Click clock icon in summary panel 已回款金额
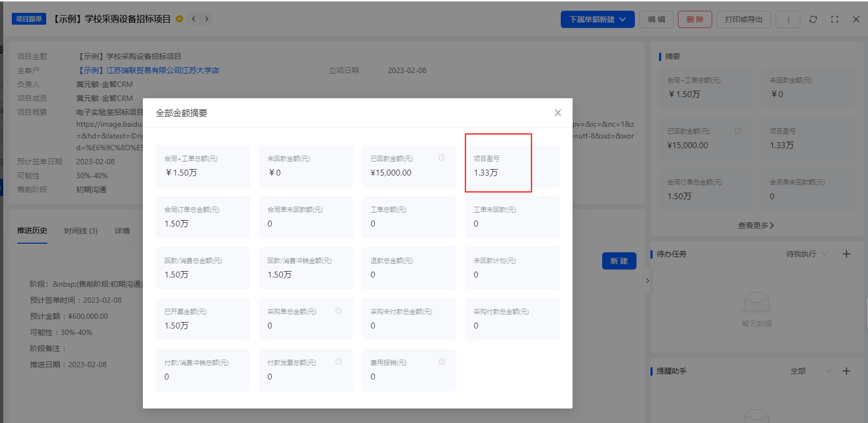The width and height of the screenshot is (868, 423). tap(738, 131)
